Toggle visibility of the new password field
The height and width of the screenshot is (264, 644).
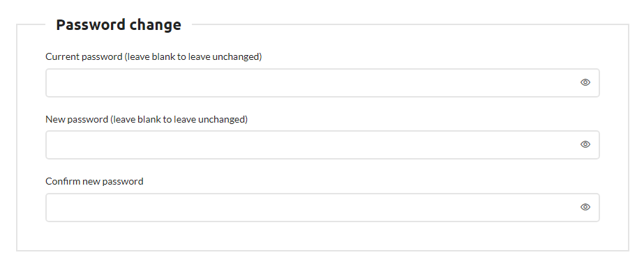[585, 144]
